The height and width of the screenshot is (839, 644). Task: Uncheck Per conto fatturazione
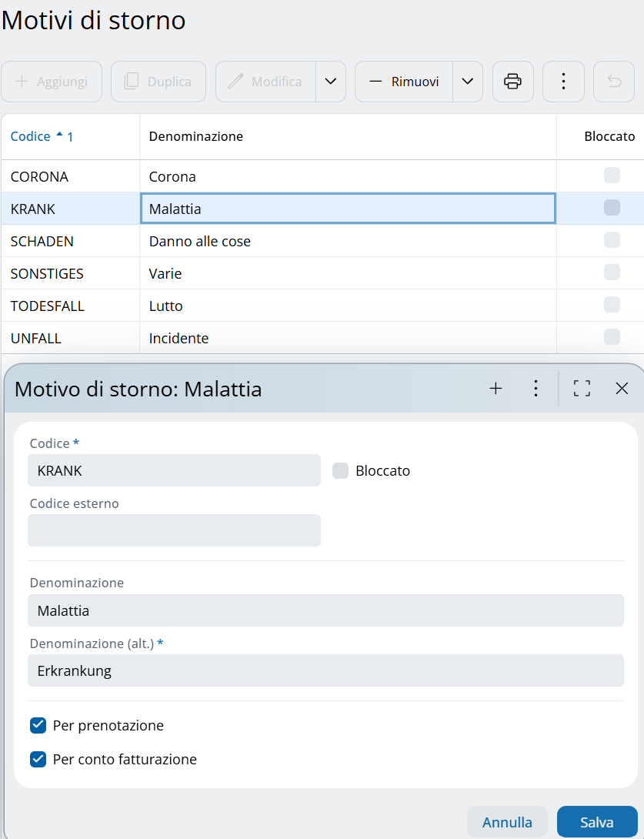point(38,760)
